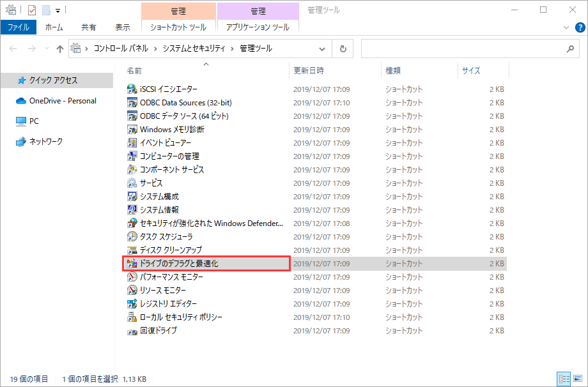The image size is (588, 387).
Task: Go up one folder level
Action: point(60,49)
